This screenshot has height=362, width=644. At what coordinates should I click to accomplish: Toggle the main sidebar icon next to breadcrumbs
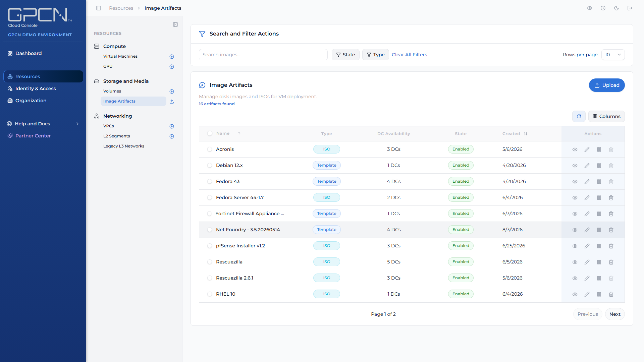point(99,8)
